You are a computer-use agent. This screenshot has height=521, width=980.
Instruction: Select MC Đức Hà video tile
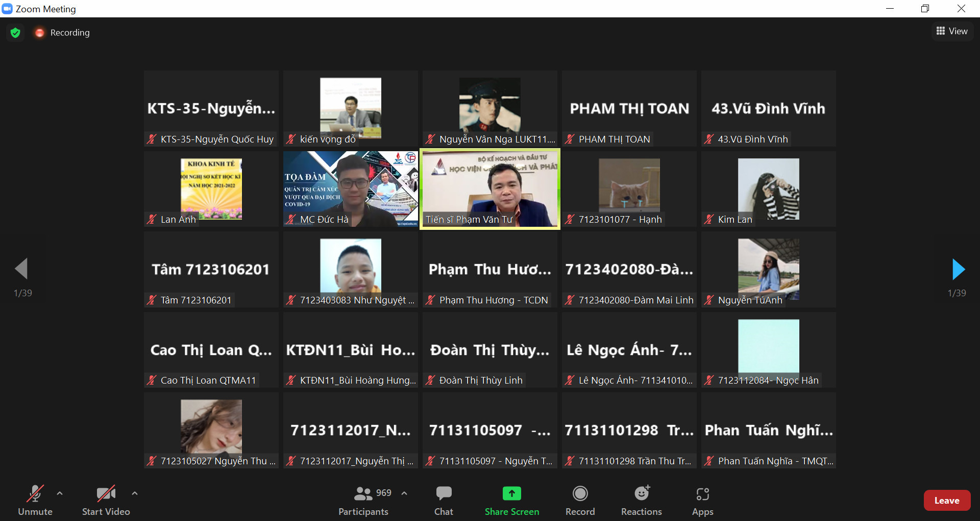[350, 189]
